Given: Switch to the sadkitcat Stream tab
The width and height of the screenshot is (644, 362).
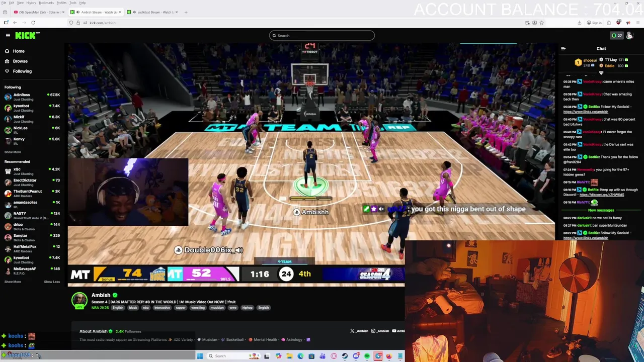Looking at the screenshot, I should coord(153,12).
